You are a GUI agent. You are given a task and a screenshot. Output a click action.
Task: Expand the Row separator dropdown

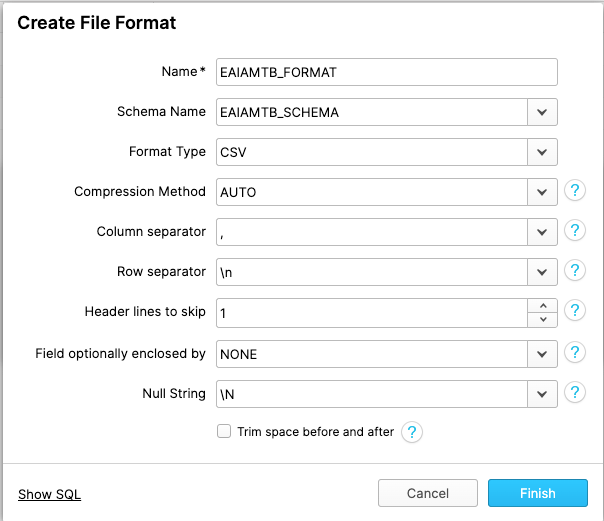[542, 272]
